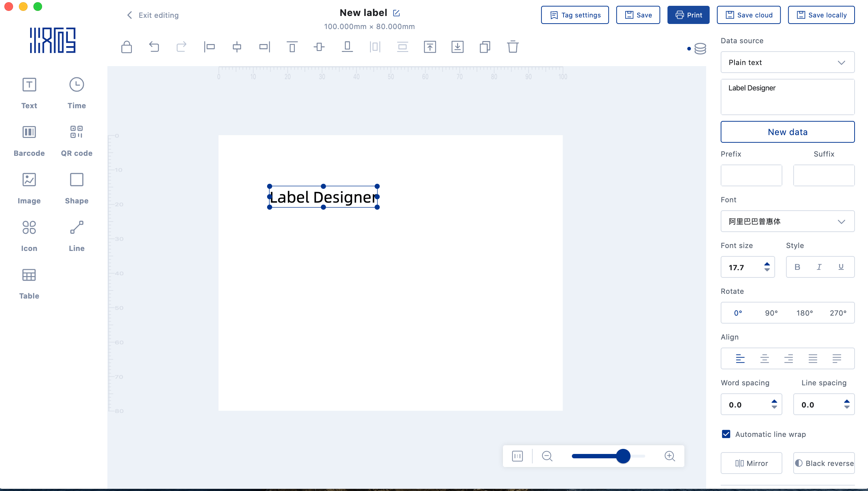Open the Data source Plain text dropdown
The height and width of the screenshot is (491, 868).
pos(787,62)
